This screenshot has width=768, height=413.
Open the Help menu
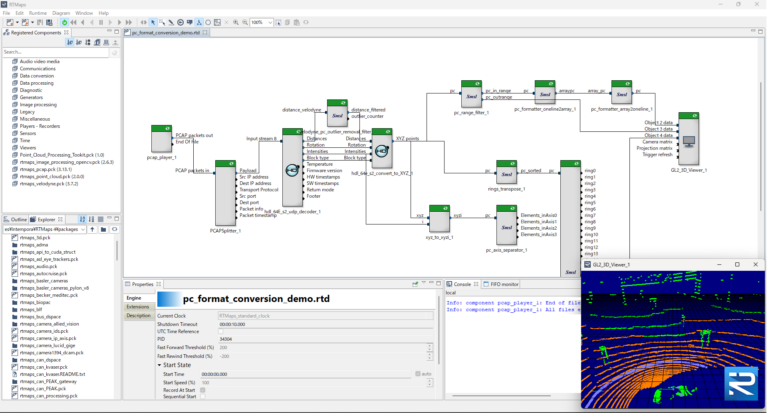tap(103, 13)
